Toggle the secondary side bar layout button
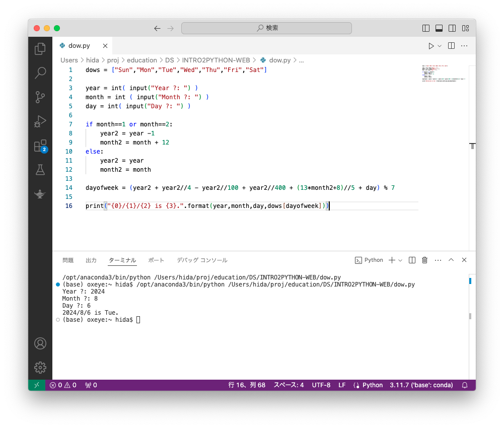 coord(452,28)
